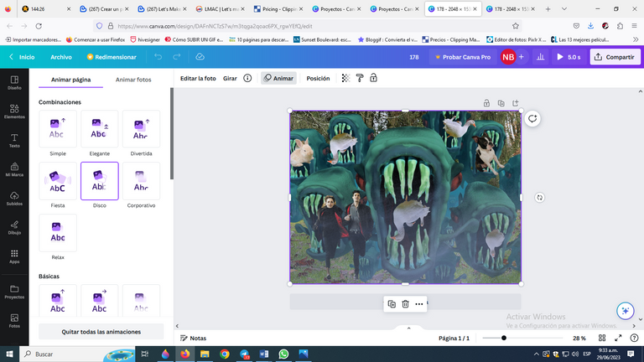
Task: Toggle the Animar button
Action: click(x=279, y=78)
